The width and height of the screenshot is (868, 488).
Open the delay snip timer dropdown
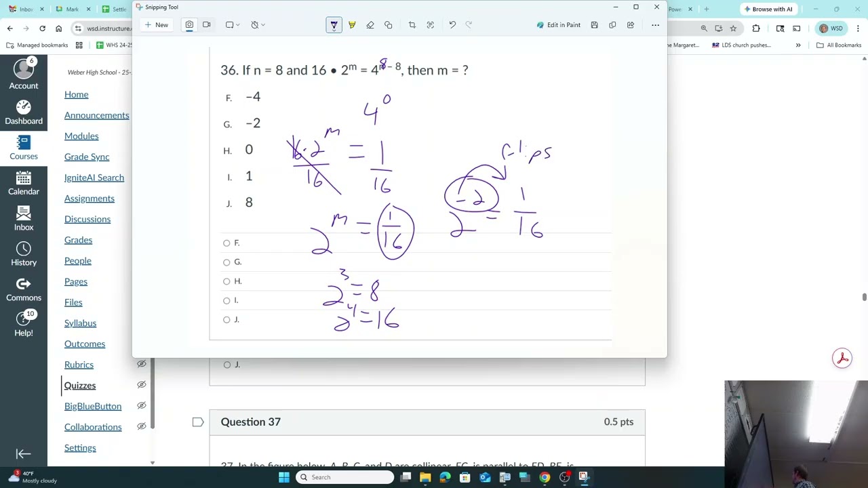(258, 25)
